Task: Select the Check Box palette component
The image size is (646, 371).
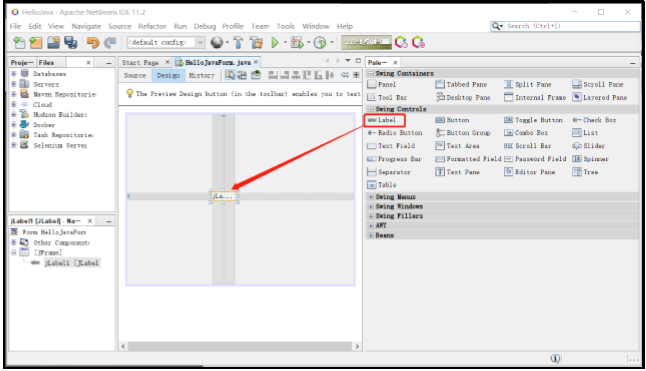Action: pos(595,120)
